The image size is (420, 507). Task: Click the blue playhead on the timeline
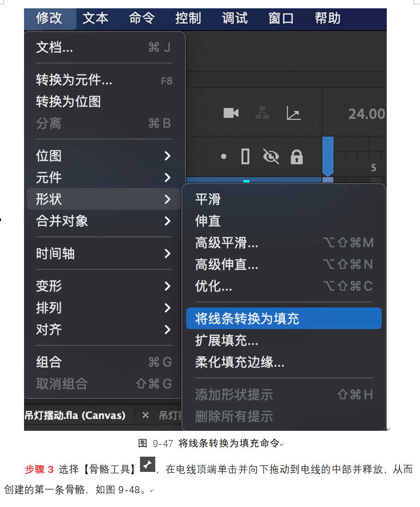click(x=328, y=156)
